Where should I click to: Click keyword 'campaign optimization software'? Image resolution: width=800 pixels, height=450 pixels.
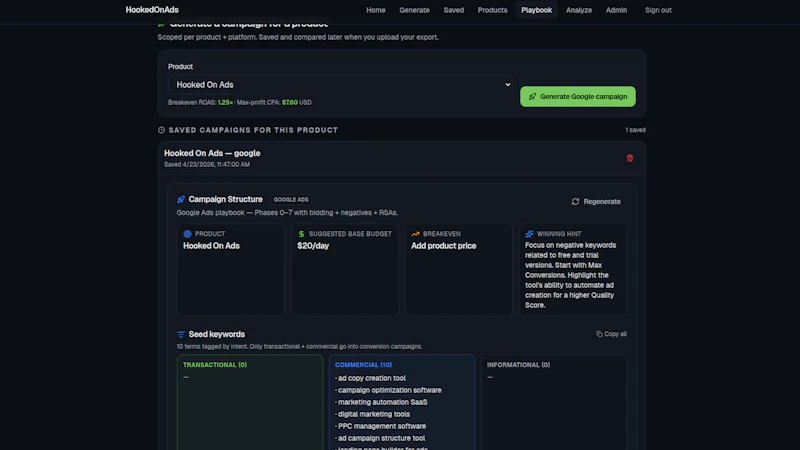pyautogui.click(x=388, y=390)
